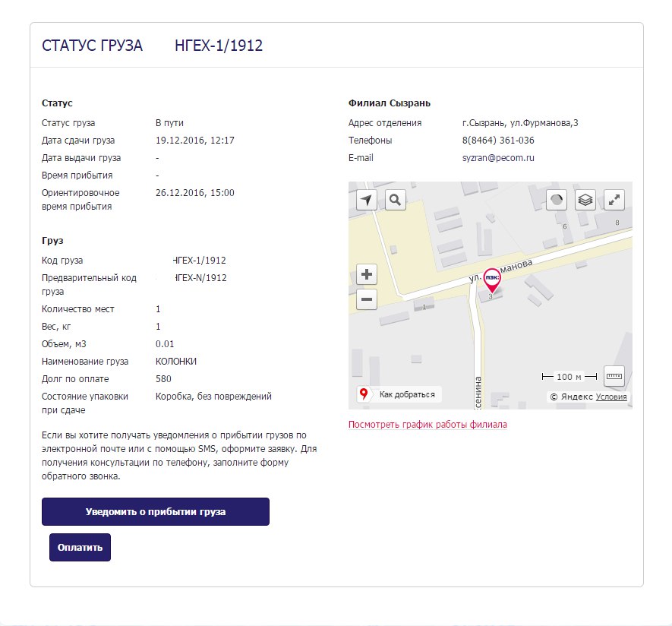
Task: Click the syzran@pecom.ru email address
Action: tap(498, 158)
